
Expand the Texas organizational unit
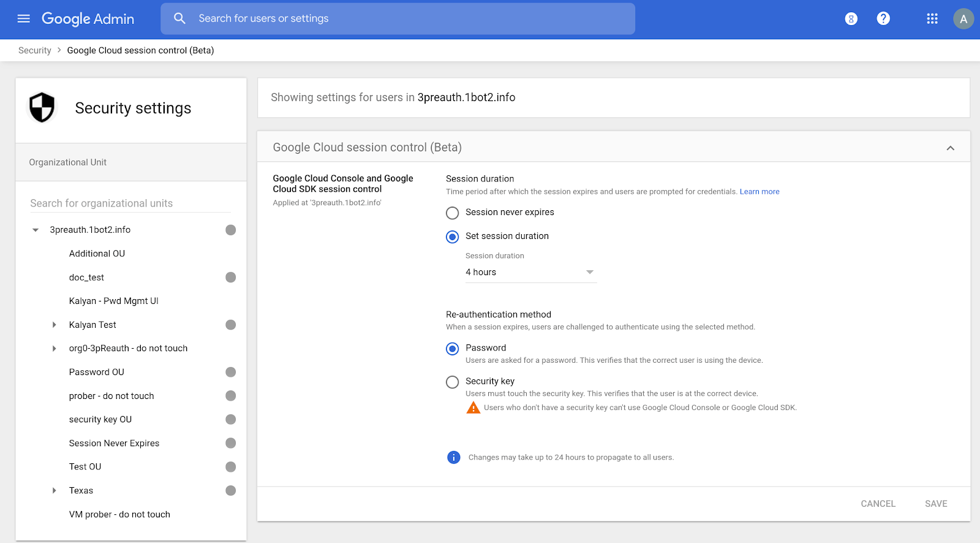pyautogui.click(x=55, y=490)
